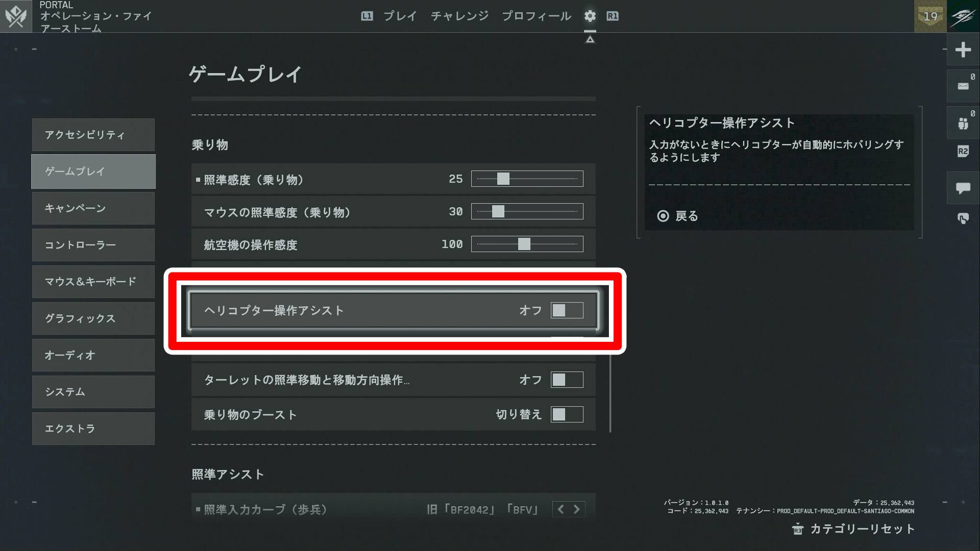This screenshot has width=980, height=551.
Task: Select グラフィックス settings category
Action: (93, 318)
